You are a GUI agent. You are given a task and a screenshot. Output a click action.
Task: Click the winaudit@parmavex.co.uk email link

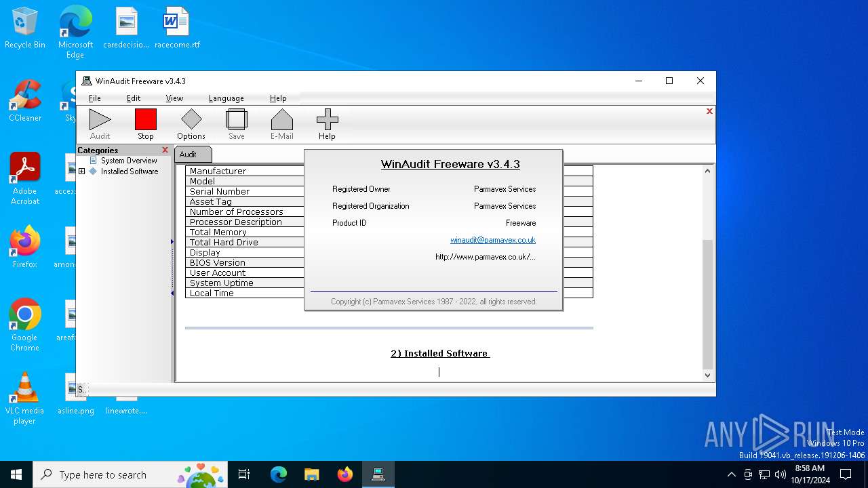pyautogui.click(x=493, y=240)
